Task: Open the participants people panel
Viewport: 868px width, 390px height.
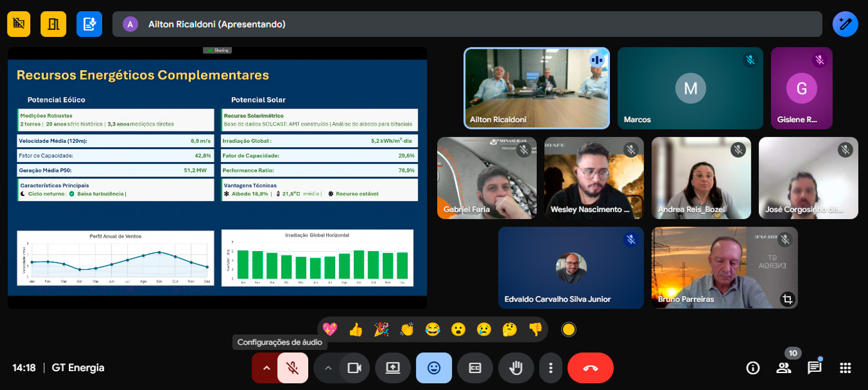Action: tap(783, 368)
